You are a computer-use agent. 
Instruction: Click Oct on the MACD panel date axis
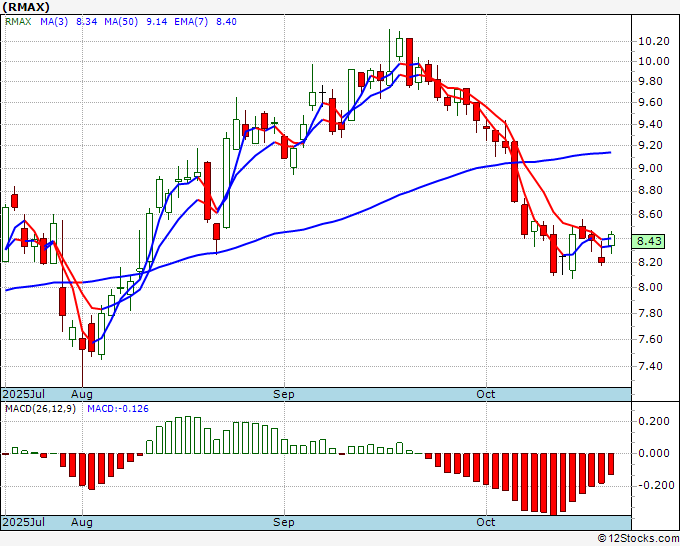coord(486,522)
